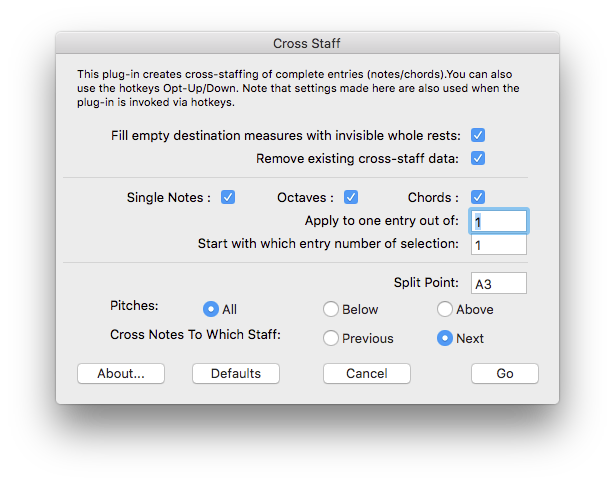Click the Go button
Image resolution: width=615 pixels, height=484 pixels.
pos(505,373)
